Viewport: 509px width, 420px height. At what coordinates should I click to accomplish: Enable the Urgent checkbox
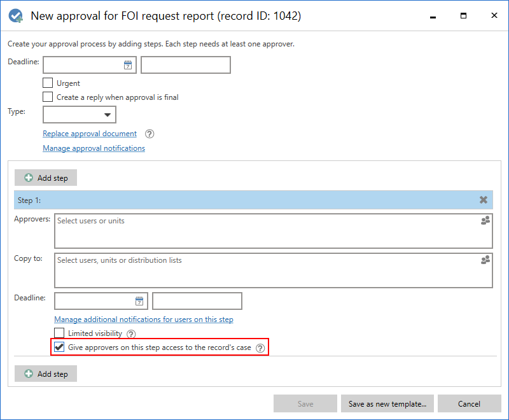48,83
